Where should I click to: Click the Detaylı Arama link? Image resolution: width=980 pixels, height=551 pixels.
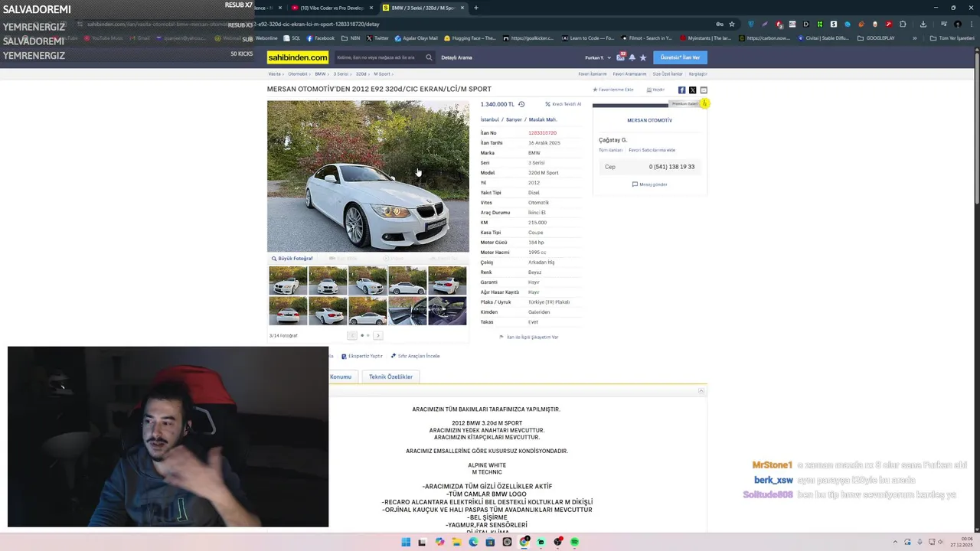click(x=456, y=57)
